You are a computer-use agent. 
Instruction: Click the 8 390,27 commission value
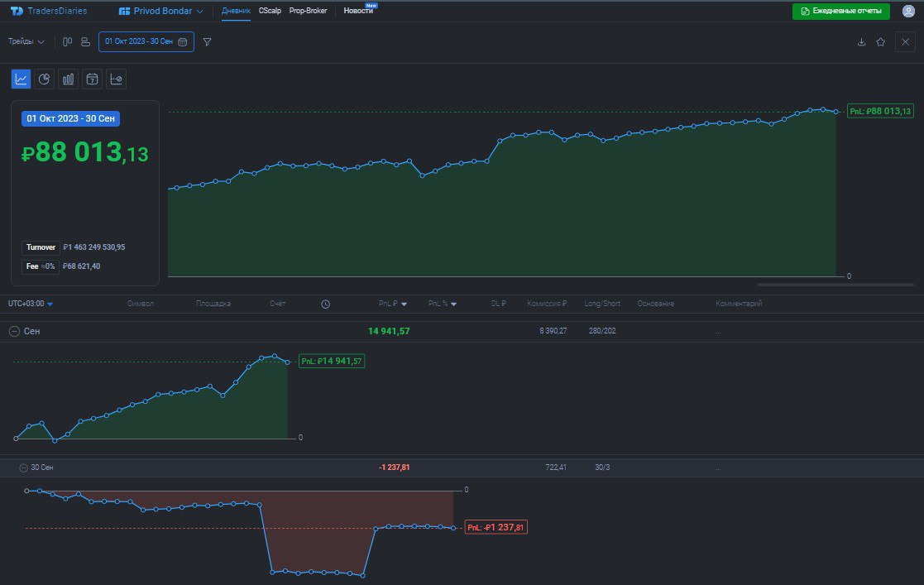click(x=553, y=331)
